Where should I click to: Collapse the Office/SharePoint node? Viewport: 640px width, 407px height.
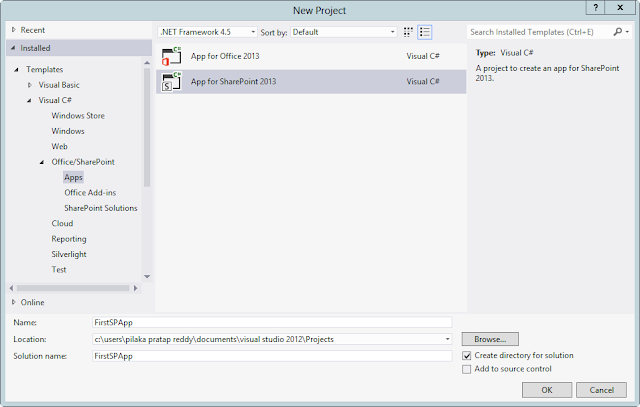point(42,162)
